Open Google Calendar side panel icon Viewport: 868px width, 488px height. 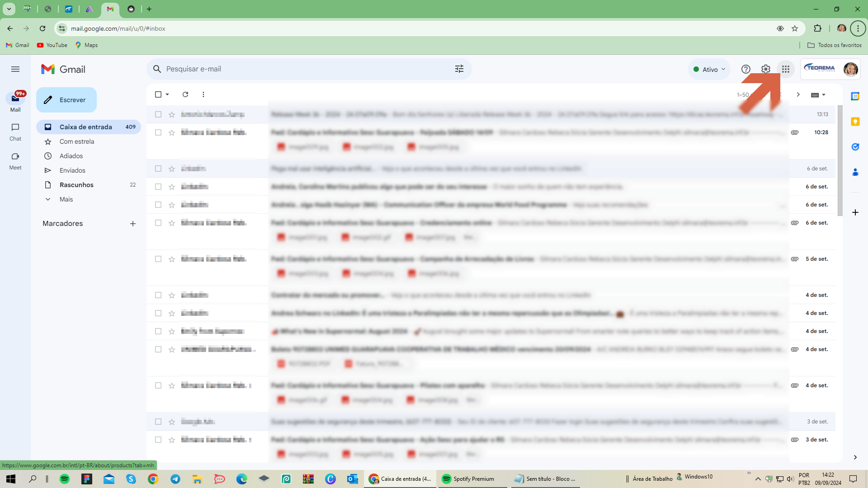coord(855,96)
